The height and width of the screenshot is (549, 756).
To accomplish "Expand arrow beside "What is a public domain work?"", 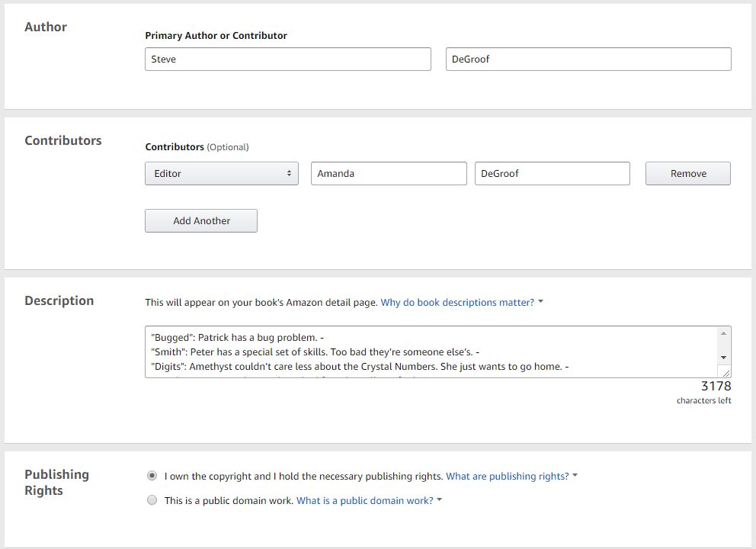I will point(440,500).
